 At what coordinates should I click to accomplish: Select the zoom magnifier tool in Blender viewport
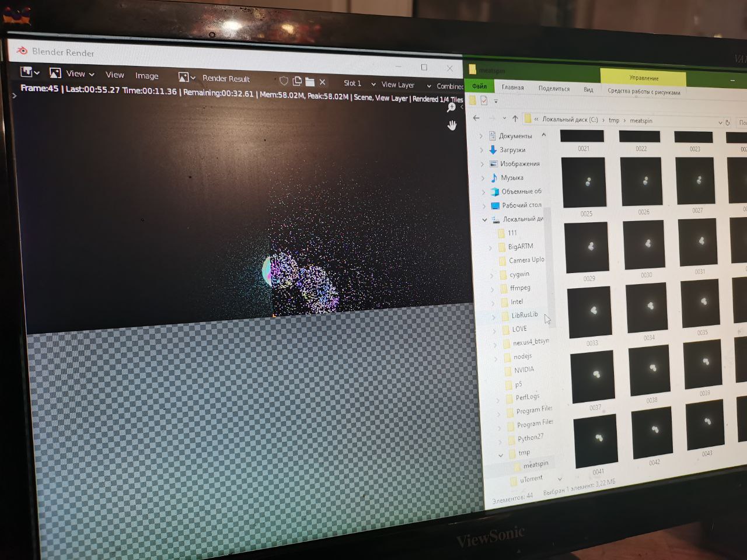pyautogui.click(x=451, y=107)
